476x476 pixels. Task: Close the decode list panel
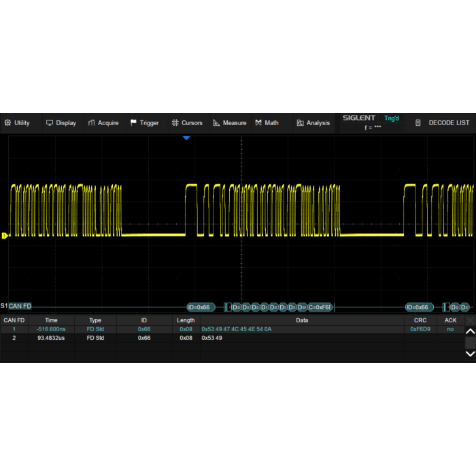470,320
